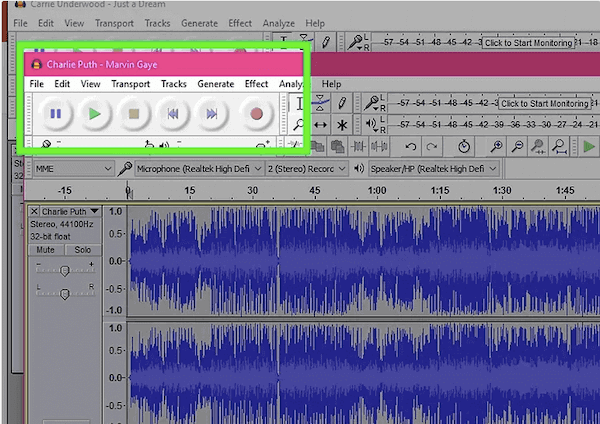Click the Fit Selection zoom icon
Viewport: 600px width, 424px height.
coord(538,147)
